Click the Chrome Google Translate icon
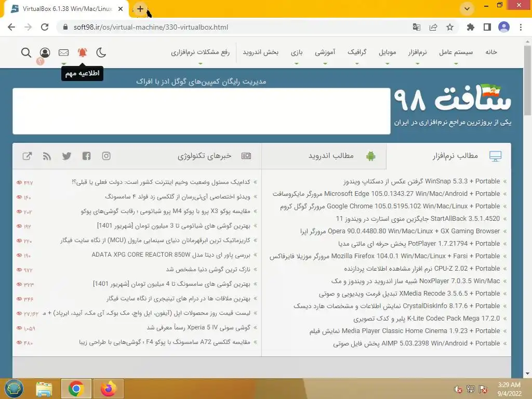 pyautogui.click(x=416, y=27)
